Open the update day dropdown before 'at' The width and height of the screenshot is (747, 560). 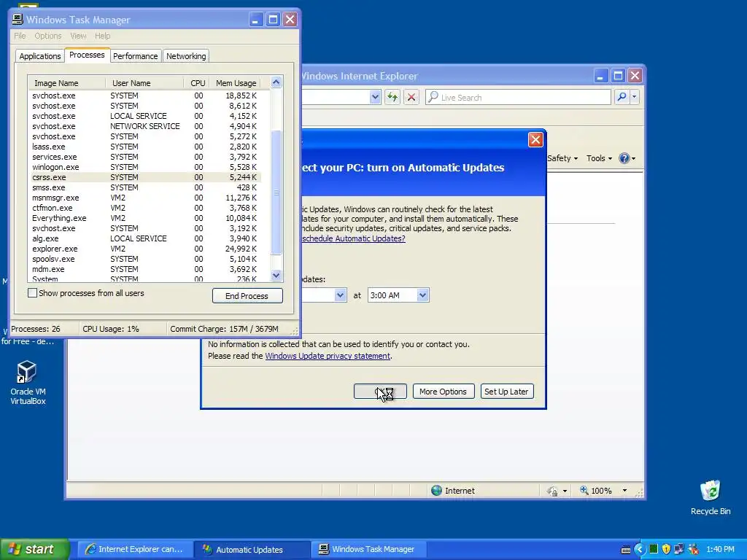(x=340, y=295)
